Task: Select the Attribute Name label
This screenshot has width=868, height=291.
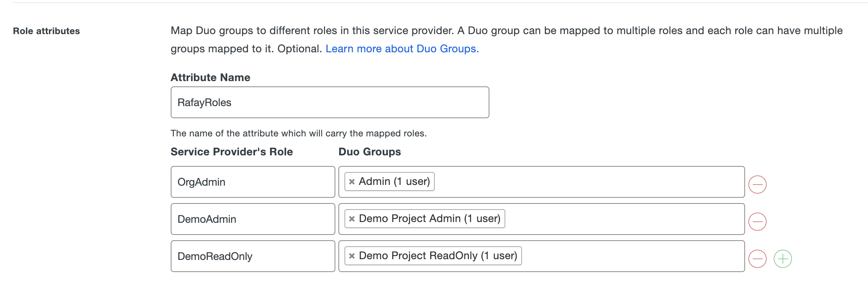Action: tap(211, 77)
